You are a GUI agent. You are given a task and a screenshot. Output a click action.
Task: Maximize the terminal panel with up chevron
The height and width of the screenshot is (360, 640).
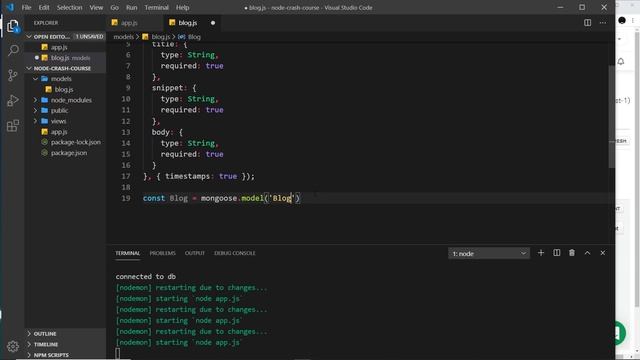[x=587, y=253]
